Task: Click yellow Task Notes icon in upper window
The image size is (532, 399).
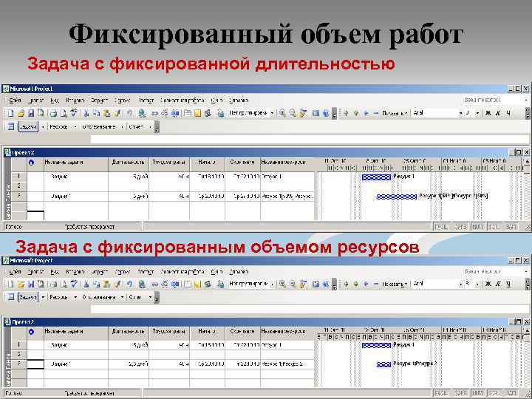Action: (198, 113)
